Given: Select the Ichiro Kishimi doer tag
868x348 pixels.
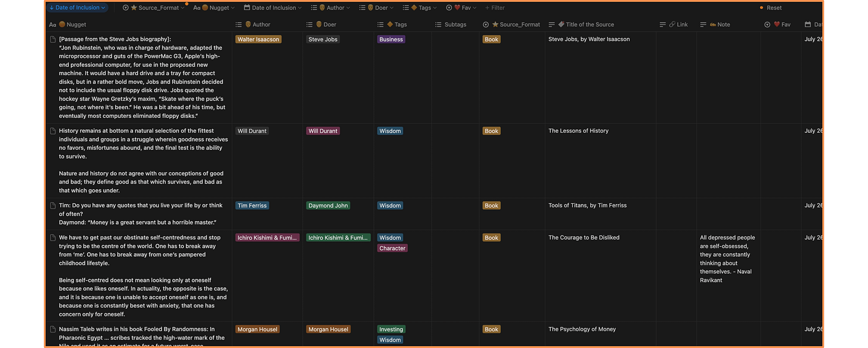Looking at the screenshot, I should coord(338,238).
